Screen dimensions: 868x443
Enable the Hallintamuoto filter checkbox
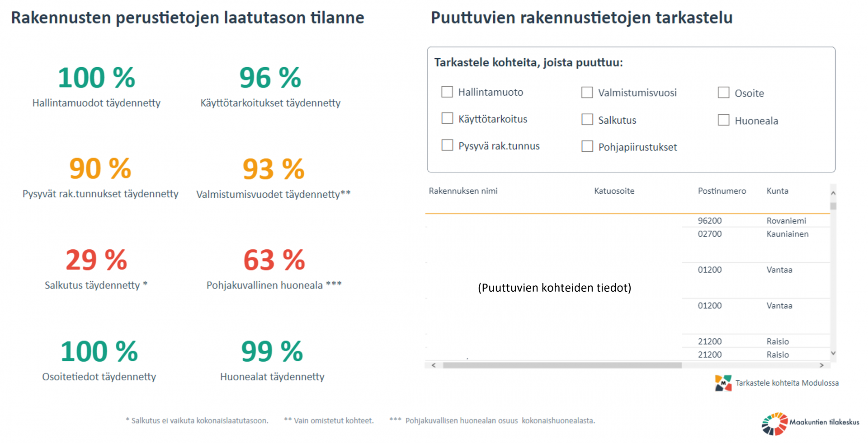tap(447, 92)
